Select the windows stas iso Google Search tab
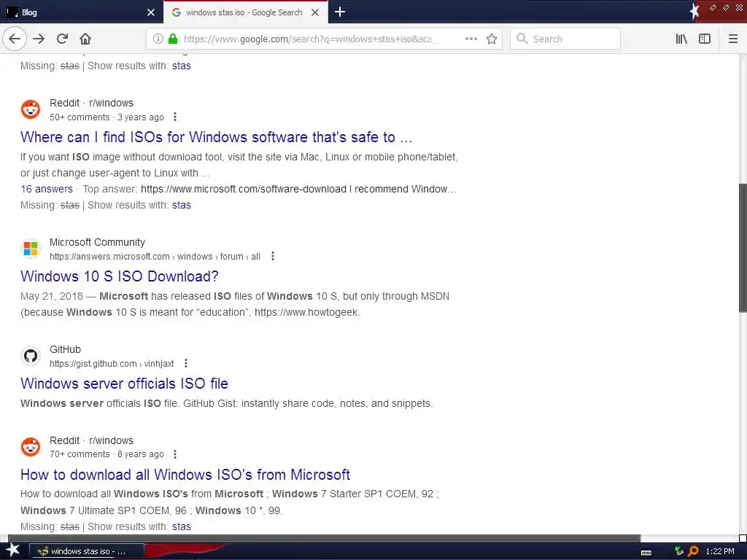747x560 pixels. pyautogui.click(x=245, y=12)
